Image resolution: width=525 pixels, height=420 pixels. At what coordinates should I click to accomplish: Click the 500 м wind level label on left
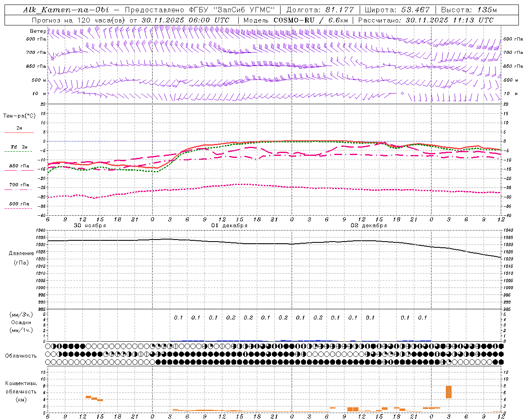tap(39, 80)
